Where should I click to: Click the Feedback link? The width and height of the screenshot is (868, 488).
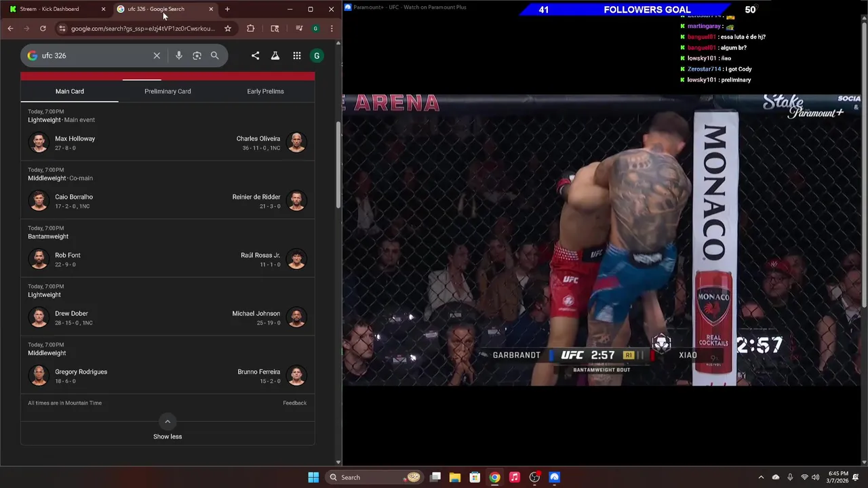pyautogui.click(x=294, y=403)
